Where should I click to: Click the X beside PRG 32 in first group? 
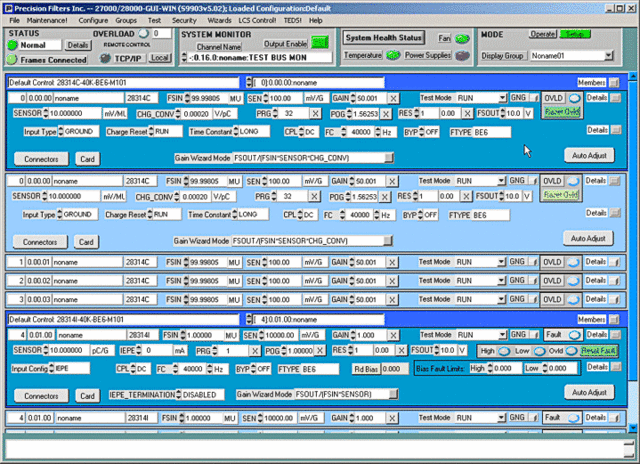click(x=315, y=113)
